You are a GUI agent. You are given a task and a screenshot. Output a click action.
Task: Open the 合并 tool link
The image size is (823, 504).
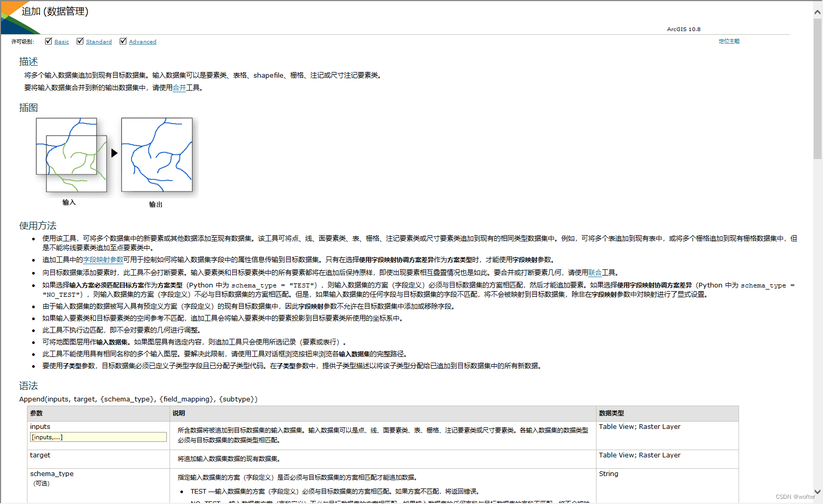coord(179,88)
